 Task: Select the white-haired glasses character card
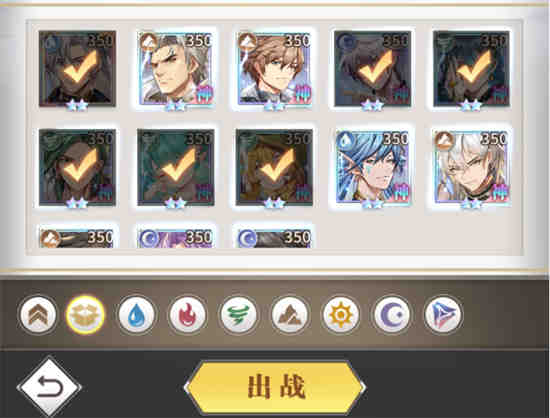pyautogui.click(x=471, y=167)
